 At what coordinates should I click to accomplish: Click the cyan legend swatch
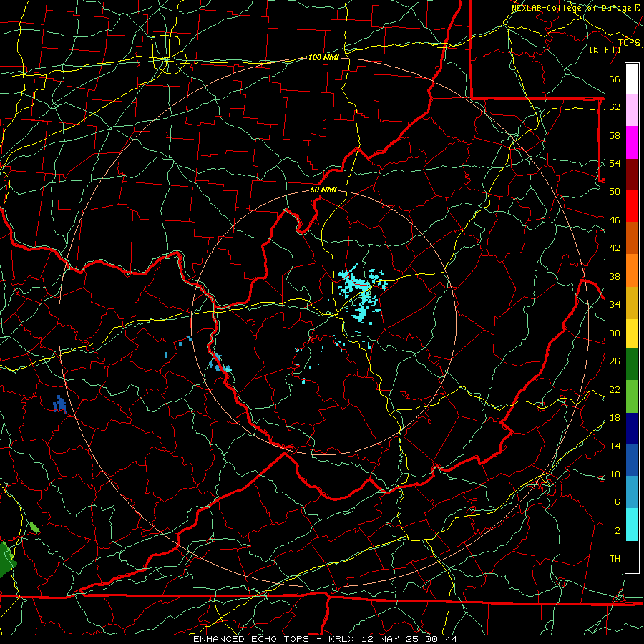pyautogui.click(x=632, y=524)
